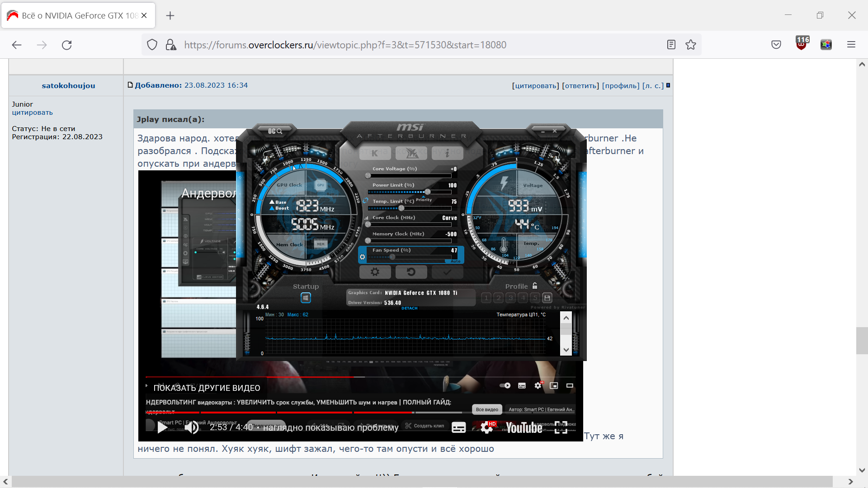Toggle the profile lock icon
The width and height of the screenshot is (868, 488).
(x=535, y=286)
